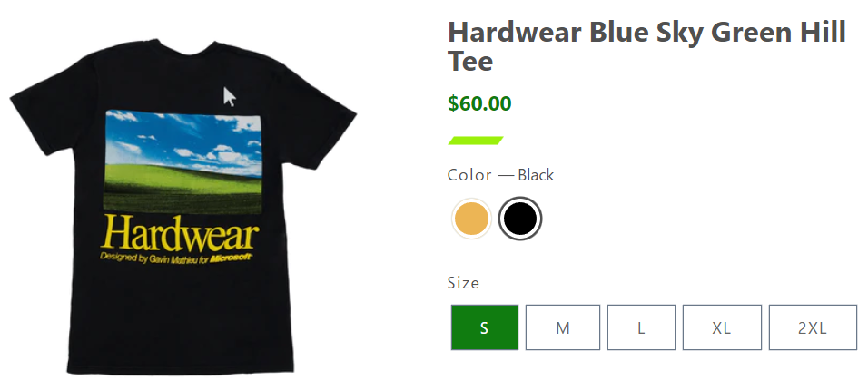Choose size S option

click(x=484, y=327)
